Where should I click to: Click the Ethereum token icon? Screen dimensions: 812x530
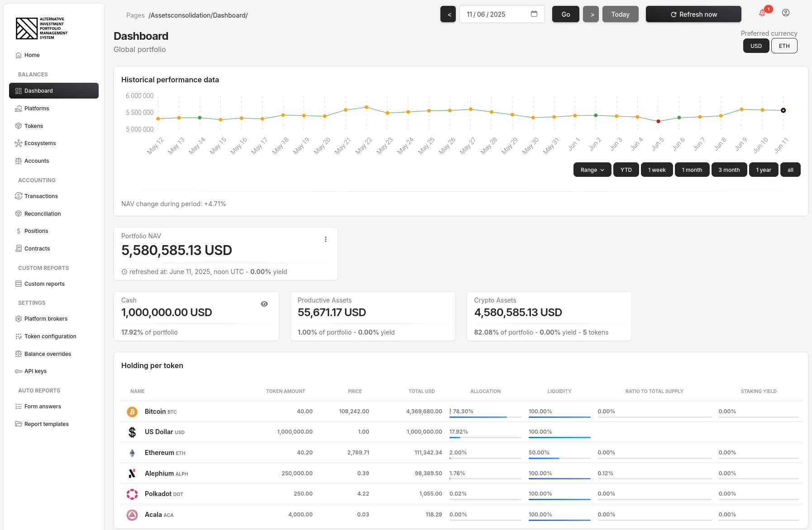pyautogui.click(x=132, y=453)
